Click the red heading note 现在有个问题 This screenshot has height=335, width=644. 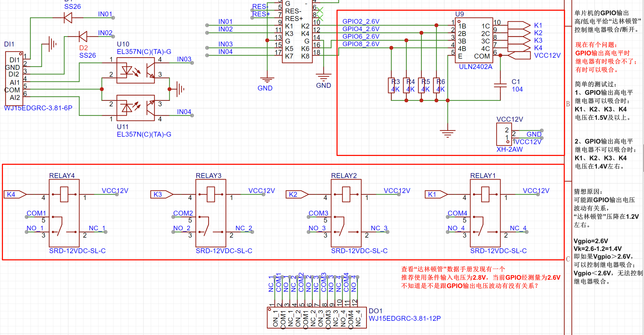coord(596,45)
